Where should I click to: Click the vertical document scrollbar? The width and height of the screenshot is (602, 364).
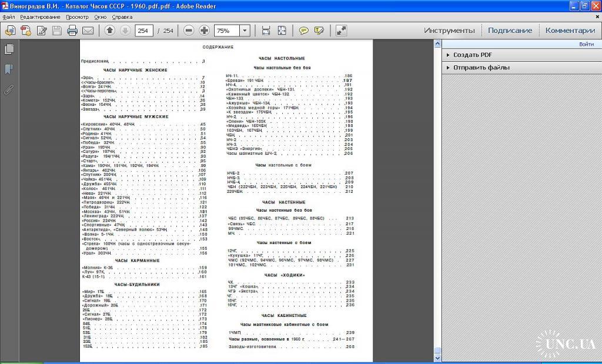click(x=437, y=194)
